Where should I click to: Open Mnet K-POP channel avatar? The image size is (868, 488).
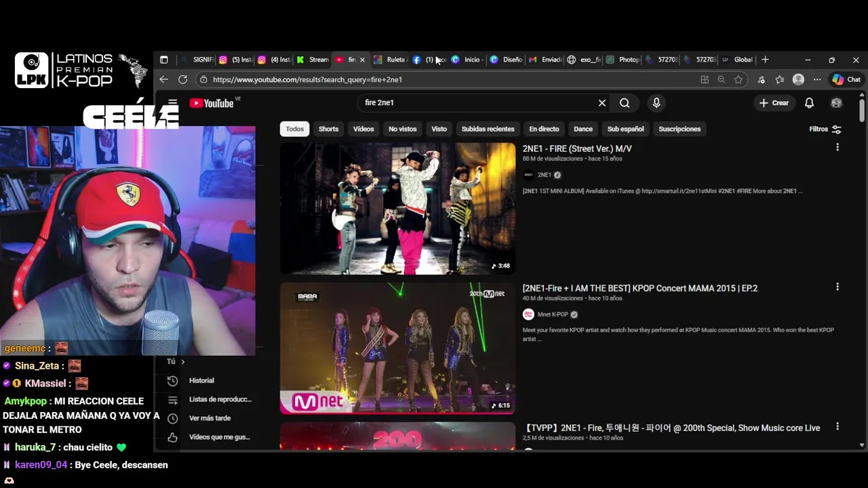click(528, 314)
